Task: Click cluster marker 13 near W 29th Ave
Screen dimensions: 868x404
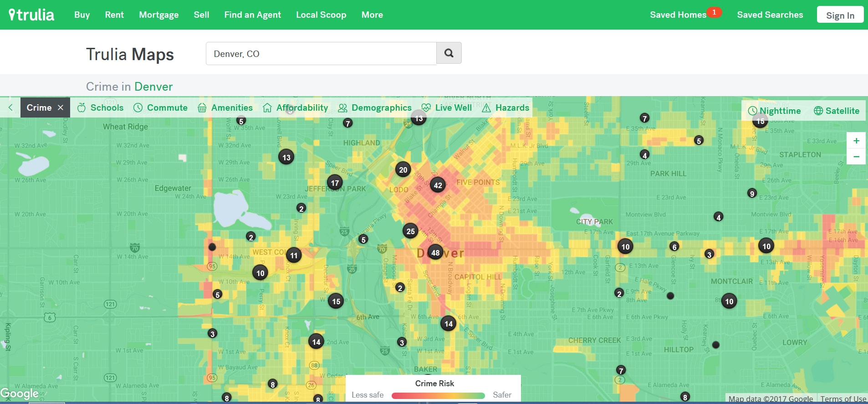Action: (286, 158)
